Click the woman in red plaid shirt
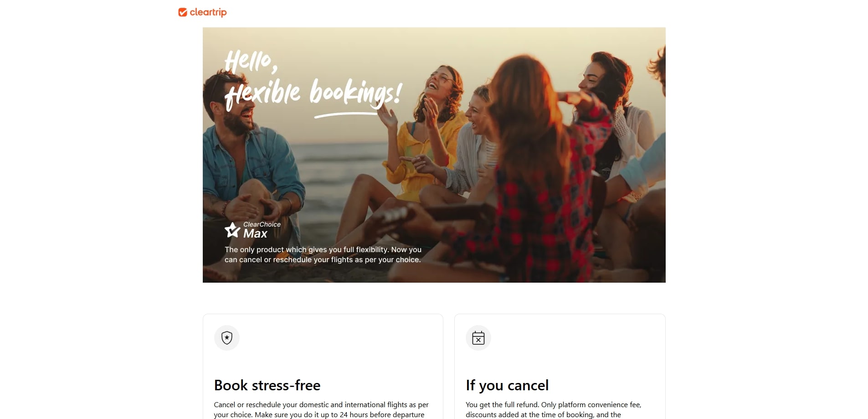 point(538,191)
